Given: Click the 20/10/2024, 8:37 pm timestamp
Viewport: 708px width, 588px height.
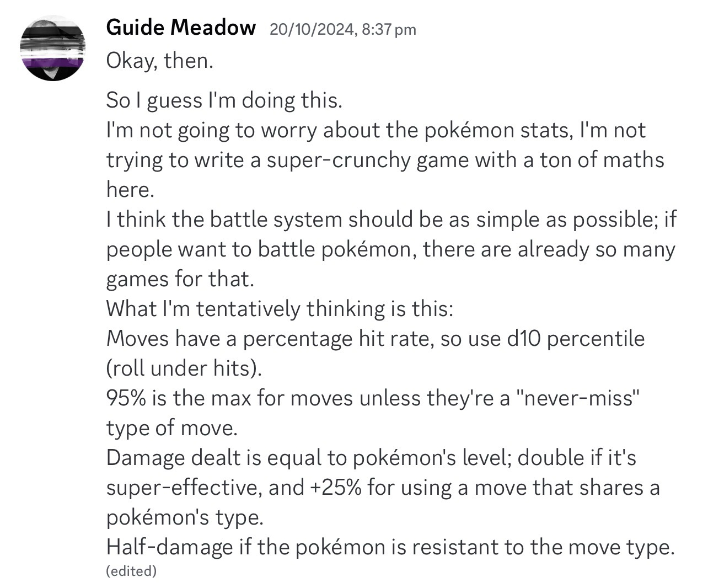Looking at the screenshot, I should pyautogui.click(x=342, y=29).
